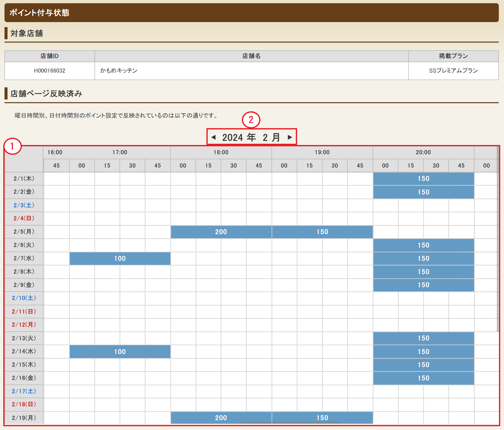The width and height of the screenshot is (504, 430).
Task: Select the 200 point block on 2/5(月)
Action: pyautogui.click(x=221, y=232)
